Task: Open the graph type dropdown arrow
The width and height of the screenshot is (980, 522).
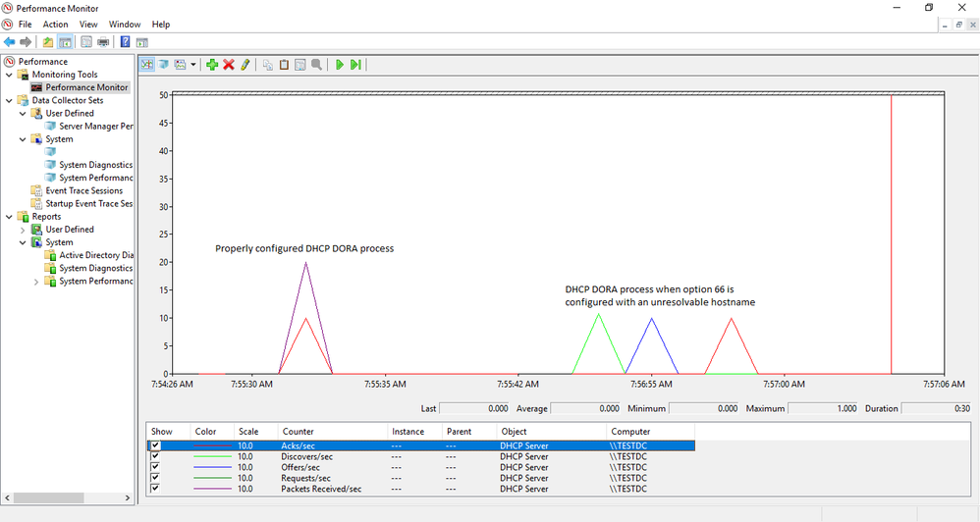Action: (193, 65)
